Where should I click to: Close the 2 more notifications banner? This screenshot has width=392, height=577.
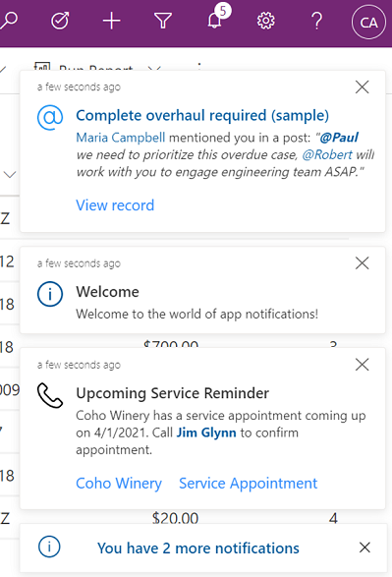364,548
